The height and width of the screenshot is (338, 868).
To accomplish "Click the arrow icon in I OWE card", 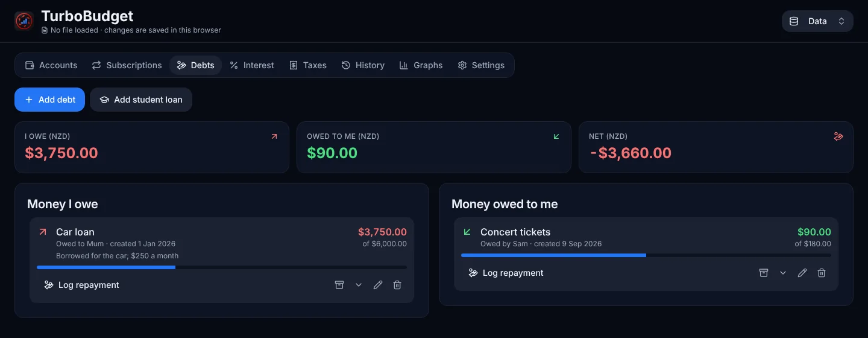I will pos(274,136).
